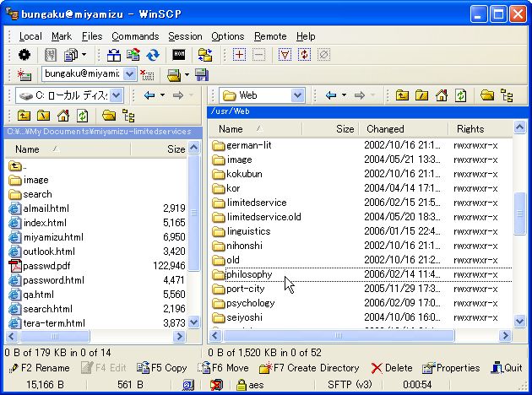This screenshot has height=395, width=532.
Task: Click the blue Refresh arrows icon
Action: tap(153, 55)
